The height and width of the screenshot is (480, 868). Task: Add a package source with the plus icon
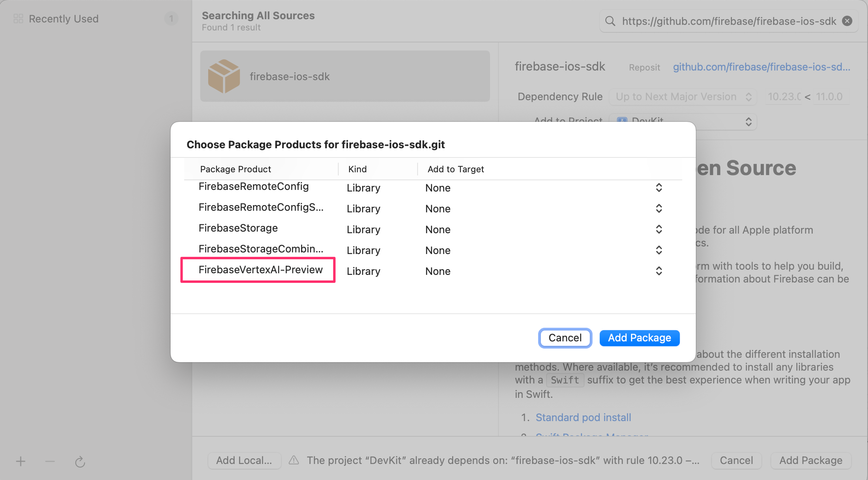tap(20, 461)
